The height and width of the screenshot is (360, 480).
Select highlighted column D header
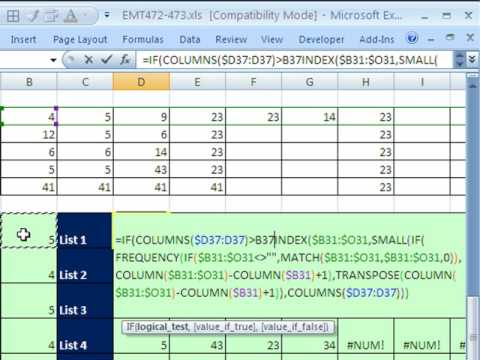pos(141,82)
